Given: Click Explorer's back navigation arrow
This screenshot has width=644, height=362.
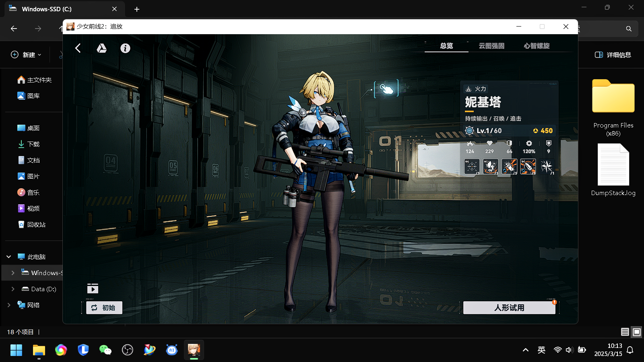Looking at the screenshot, I should pyautogui.click(x=14, y=29).
